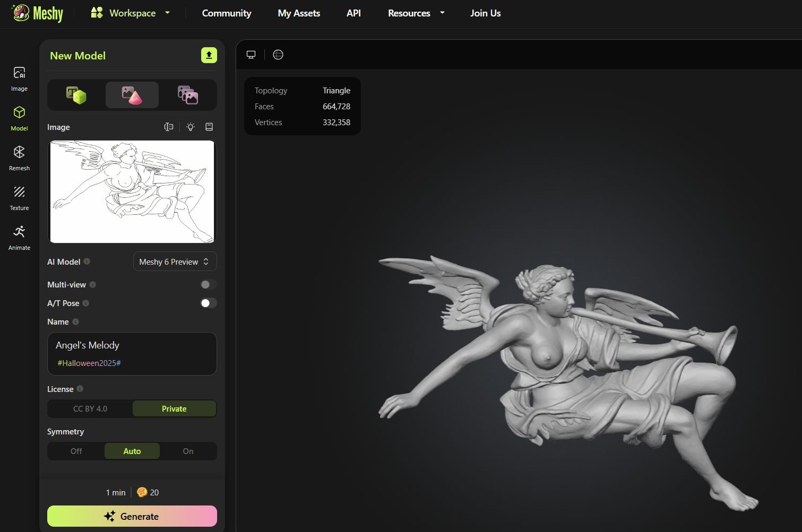Image resolution: width=802 pixels, height=532 pixels.
Task: Select the multi-image to 3D mode icon
Action: point(187,95)
